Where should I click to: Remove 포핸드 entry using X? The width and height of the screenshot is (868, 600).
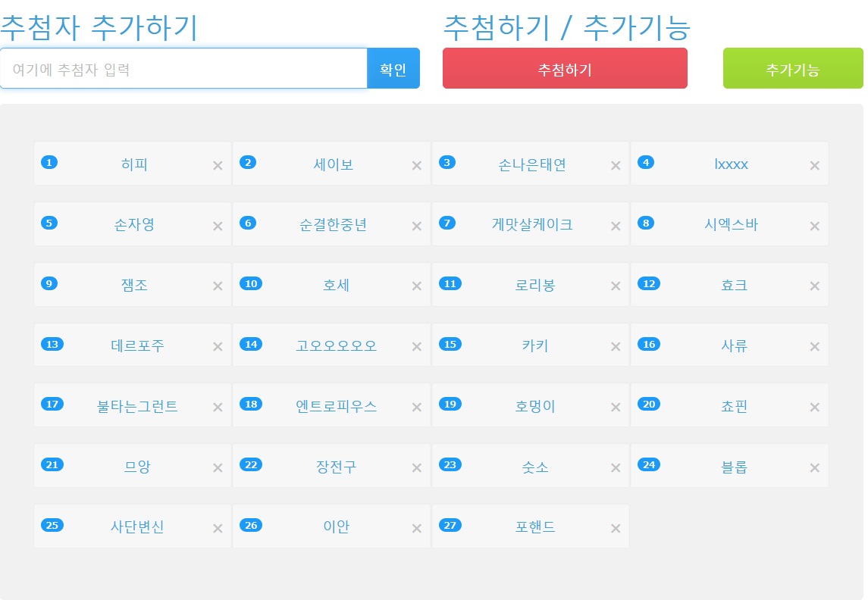coord(616,529)
